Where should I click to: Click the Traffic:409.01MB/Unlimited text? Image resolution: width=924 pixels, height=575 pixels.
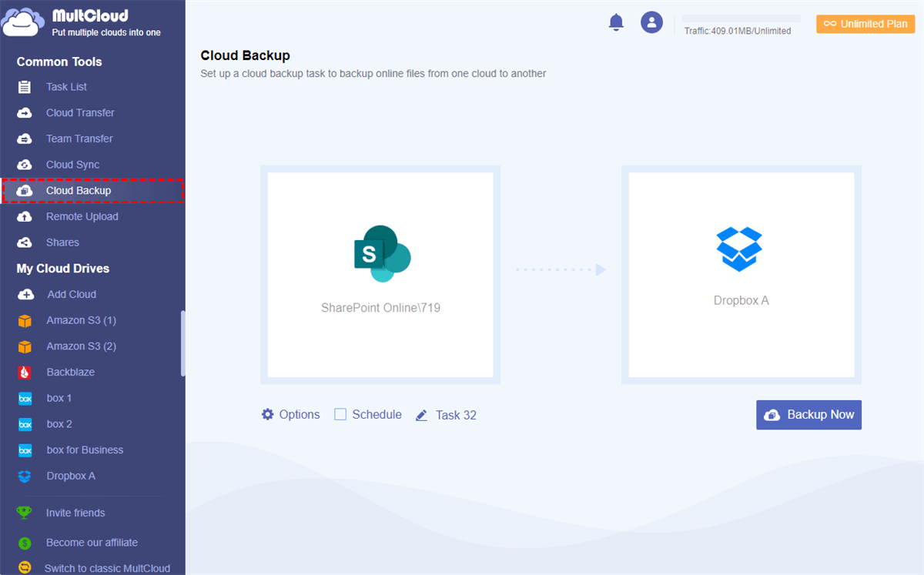[x=738, y=31]
